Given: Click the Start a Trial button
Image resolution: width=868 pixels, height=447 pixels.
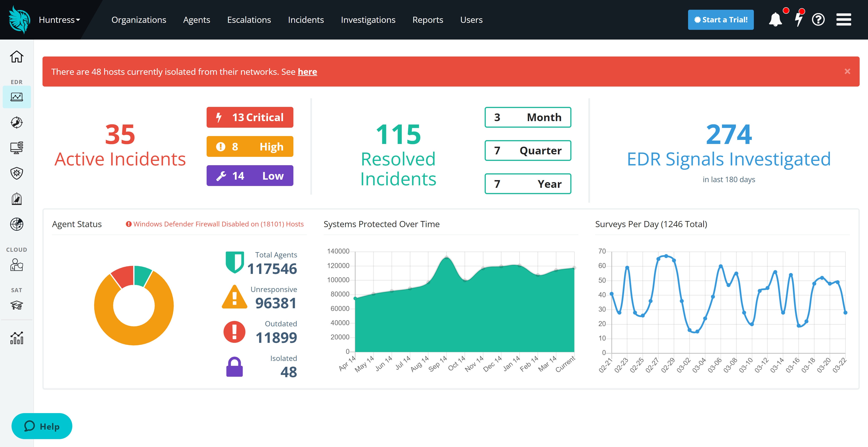Looking at the screenshot, I should 720,20.
